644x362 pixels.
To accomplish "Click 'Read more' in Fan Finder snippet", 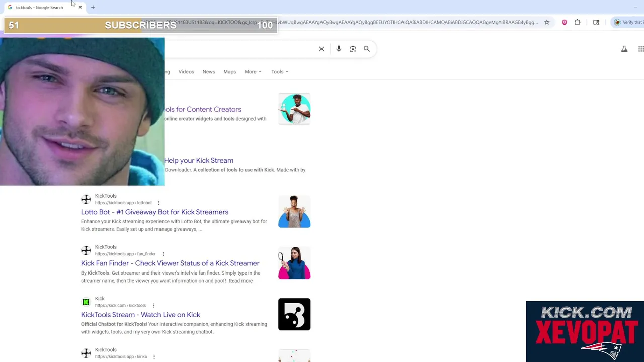I will 240,281.
